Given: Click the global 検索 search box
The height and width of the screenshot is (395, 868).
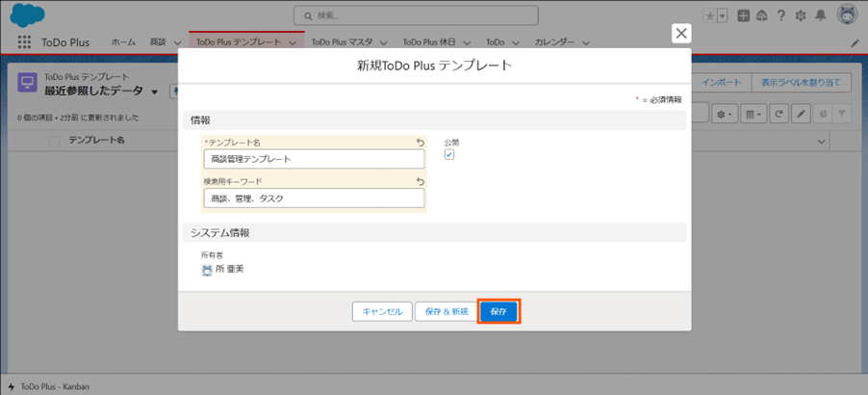Looking at the screenshot, I should click(416, 16).
